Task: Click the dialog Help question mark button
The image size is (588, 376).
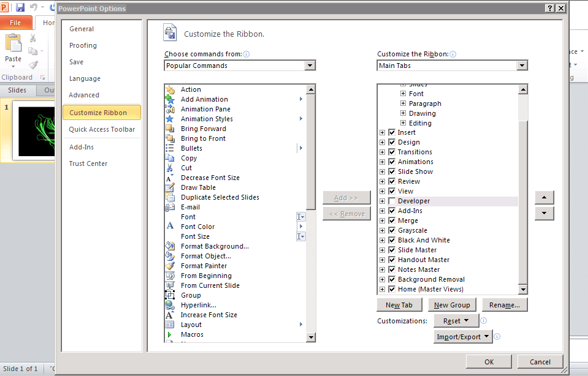Action: tap(549, 8)
